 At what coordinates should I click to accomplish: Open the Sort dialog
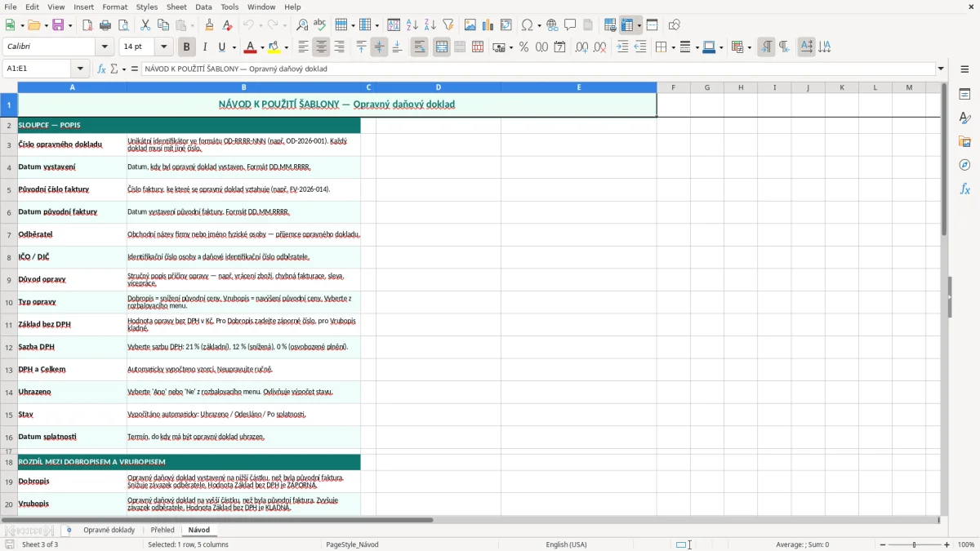394,25
